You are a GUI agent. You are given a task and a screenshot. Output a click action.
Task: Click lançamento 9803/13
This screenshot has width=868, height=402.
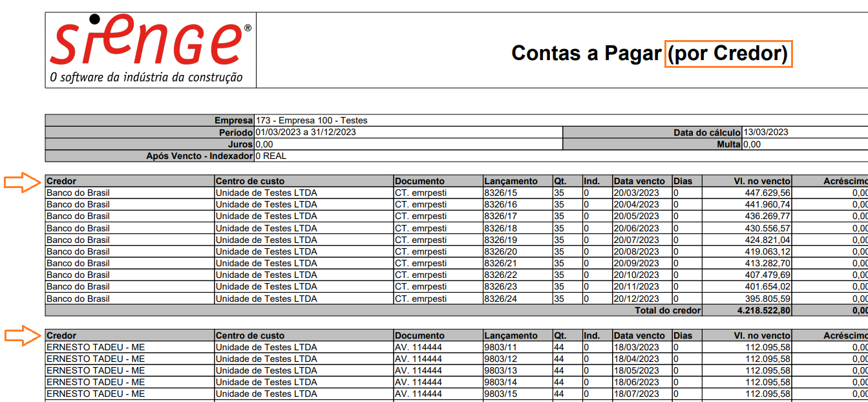[501, 370]
